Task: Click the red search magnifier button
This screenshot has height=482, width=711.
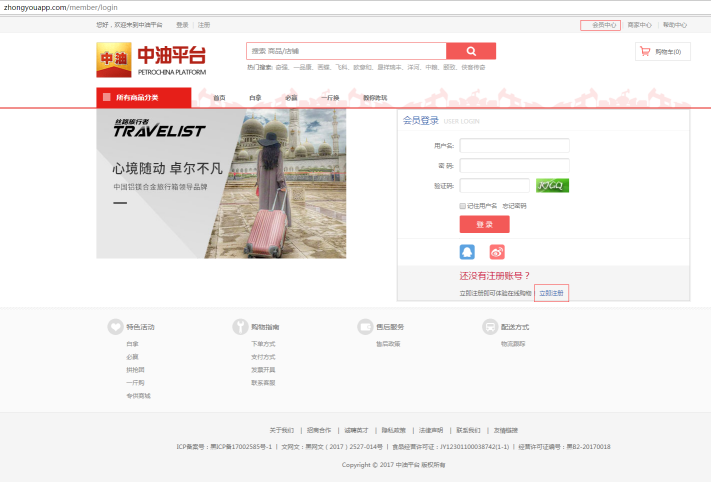Action: coord(471,51)
